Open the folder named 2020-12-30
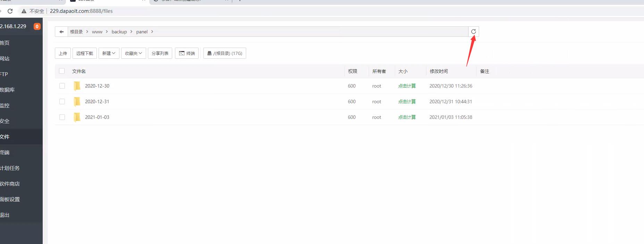644x244 pixels. 97,86
